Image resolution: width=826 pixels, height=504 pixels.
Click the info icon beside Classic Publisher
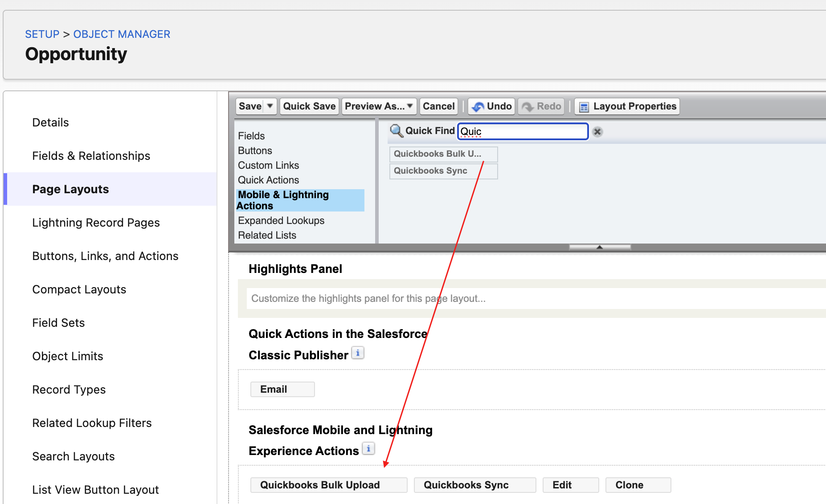(x=358, y=353)
